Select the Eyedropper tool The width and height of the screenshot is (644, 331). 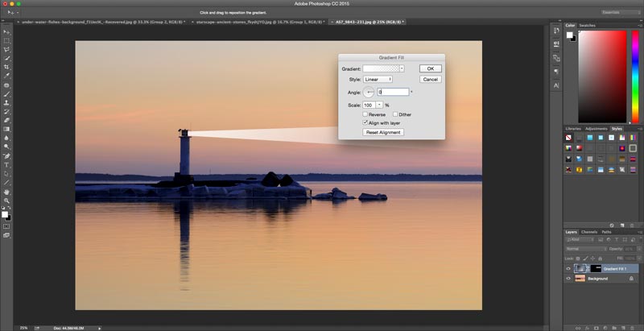click(6, 76)
